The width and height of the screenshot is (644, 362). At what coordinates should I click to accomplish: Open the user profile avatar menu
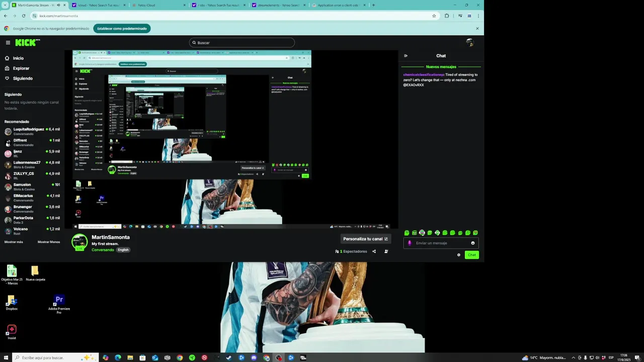(470, 43)
